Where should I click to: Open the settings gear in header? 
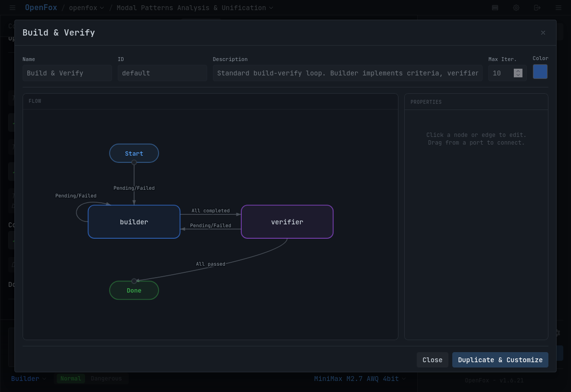tap(516, 8)
